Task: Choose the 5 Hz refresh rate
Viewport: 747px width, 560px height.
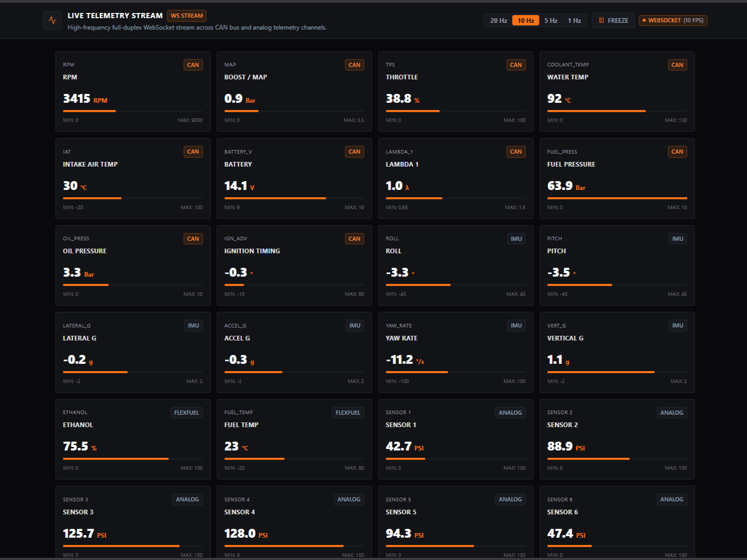Action: click(x=551, y=20)
